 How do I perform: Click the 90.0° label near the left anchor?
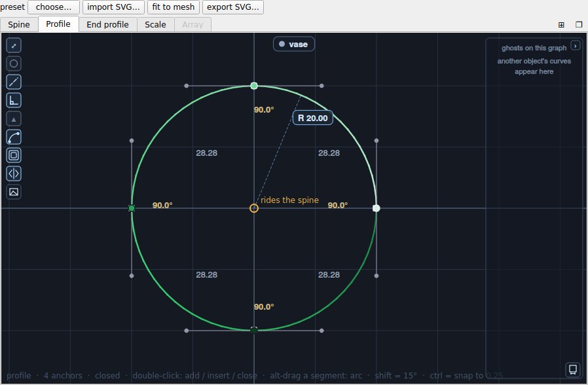click(162, 206)
